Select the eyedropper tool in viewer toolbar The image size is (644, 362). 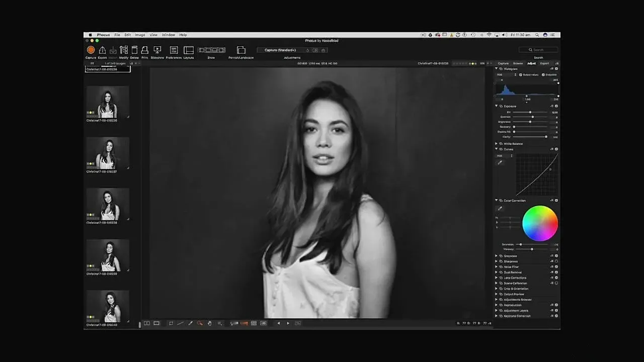point(190,323)
